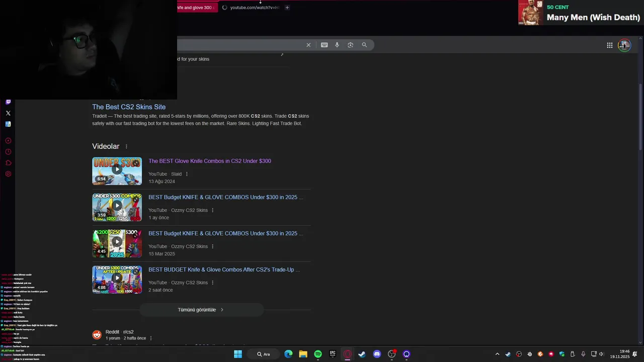Open Knife & Glove Combos After Trade-Up video

pyautogui.click(x=224, y=269)
